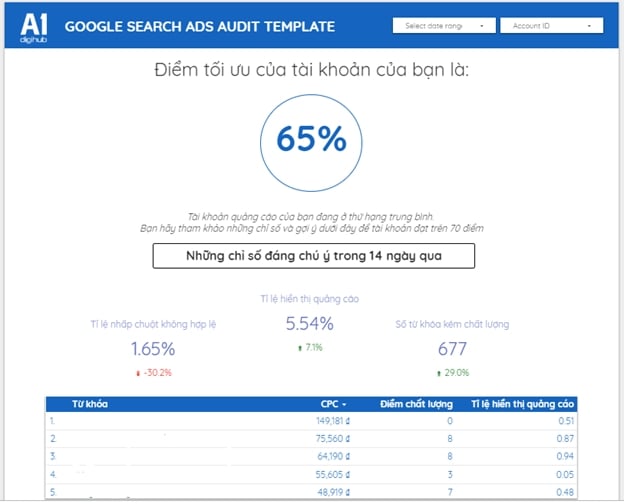Select the 677 low-quality keywords value

pyautogui.click(x=452, y=349)
